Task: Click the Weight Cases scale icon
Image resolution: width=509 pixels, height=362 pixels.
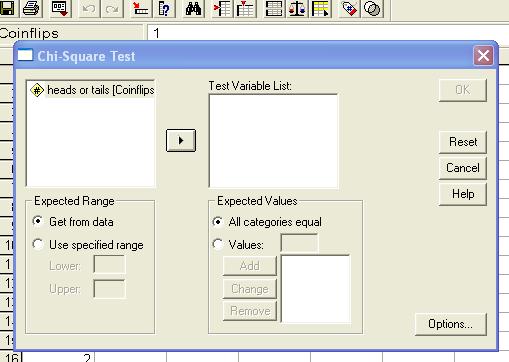Action: tap(297, 8)
